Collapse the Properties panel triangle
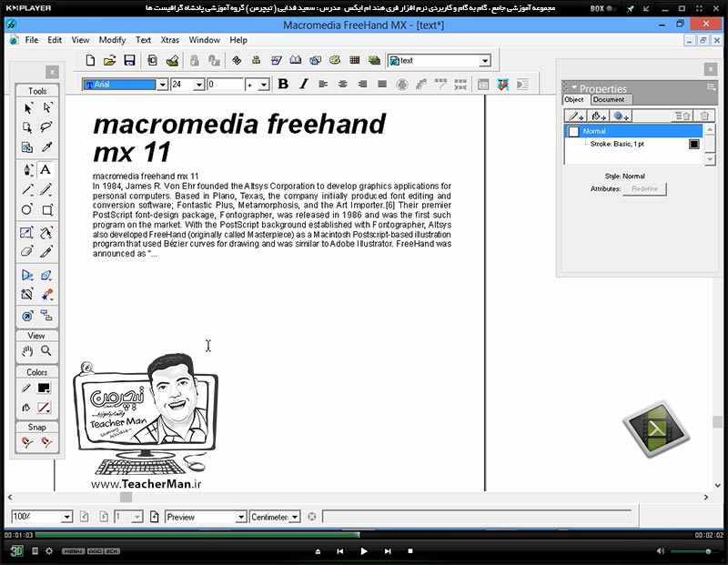Viewport: 728px width, 565px height. (x=574, y=87)
